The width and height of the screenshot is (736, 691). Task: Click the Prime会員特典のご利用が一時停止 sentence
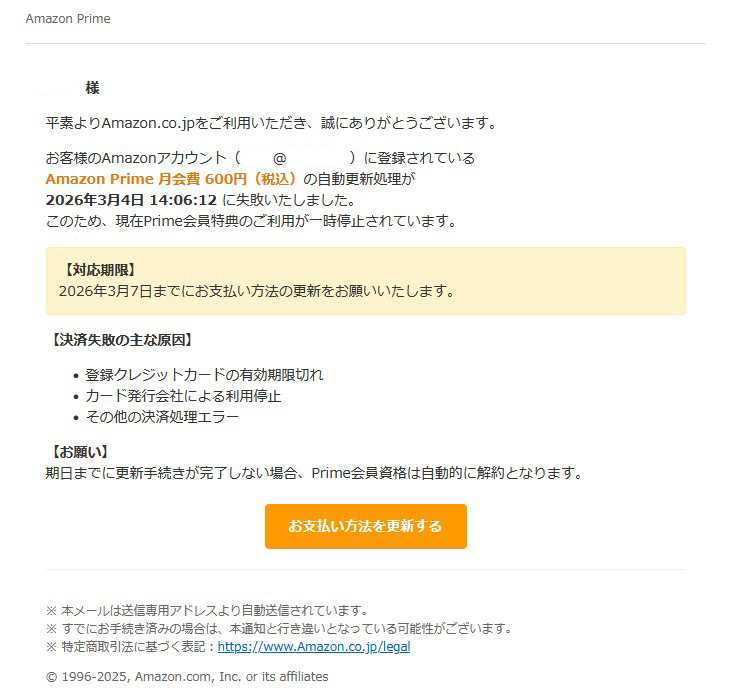[251, 221]
